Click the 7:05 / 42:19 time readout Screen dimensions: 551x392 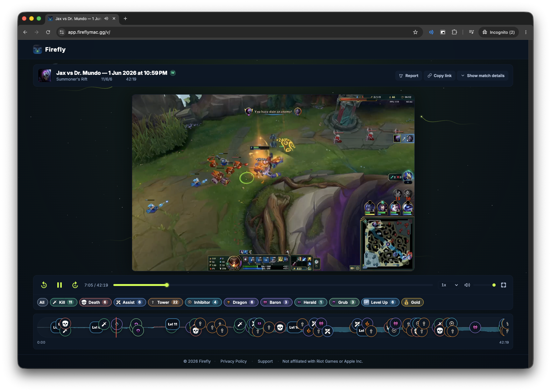click(96, 285)
